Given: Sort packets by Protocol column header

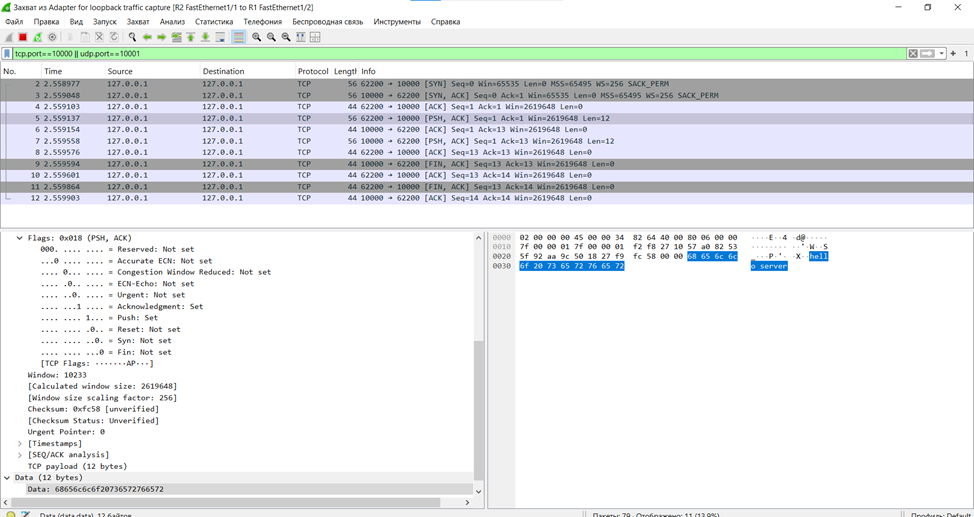Looking at the screenshot, I should pos(312,71).
